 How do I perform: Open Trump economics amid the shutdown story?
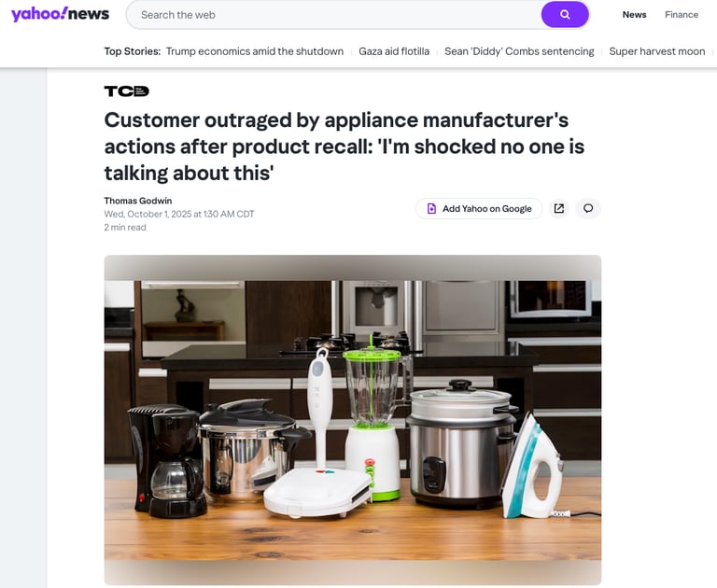[x=255, y=51]
